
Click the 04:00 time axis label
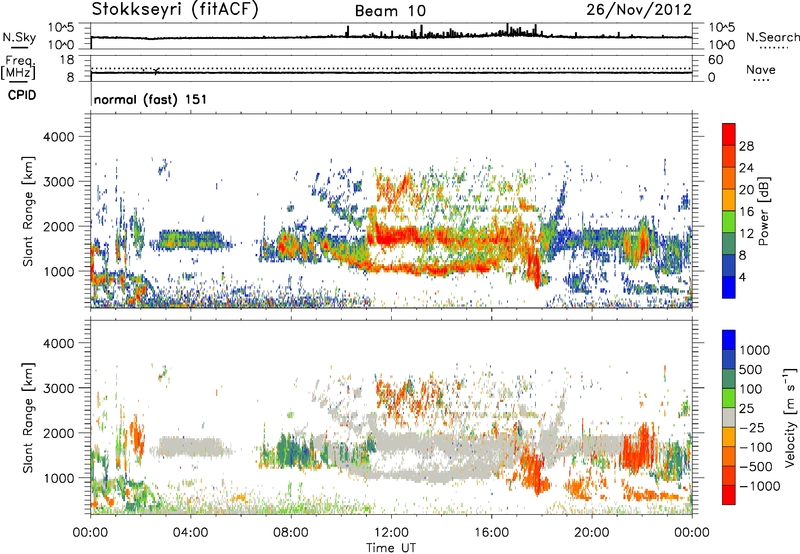[190, 533]
